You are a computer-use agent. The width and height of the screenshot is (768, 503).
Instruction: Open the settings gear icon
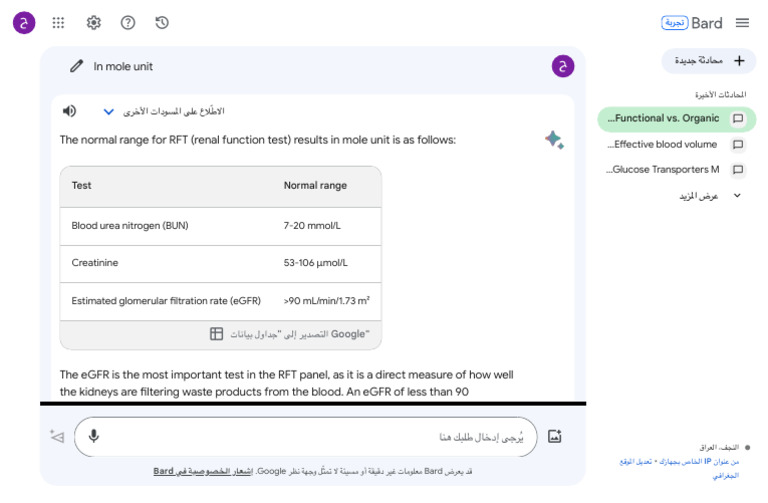[93, 22]
